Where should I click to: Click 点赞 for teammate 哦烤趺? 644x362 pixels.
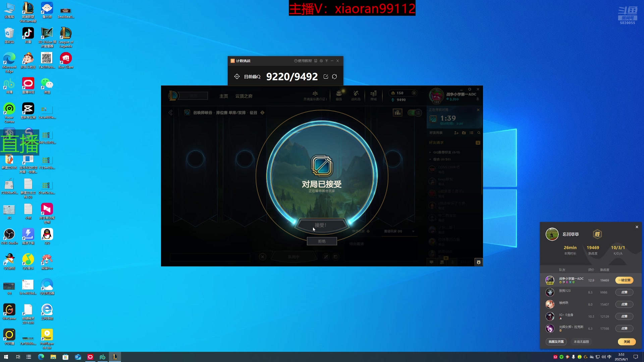624,304
